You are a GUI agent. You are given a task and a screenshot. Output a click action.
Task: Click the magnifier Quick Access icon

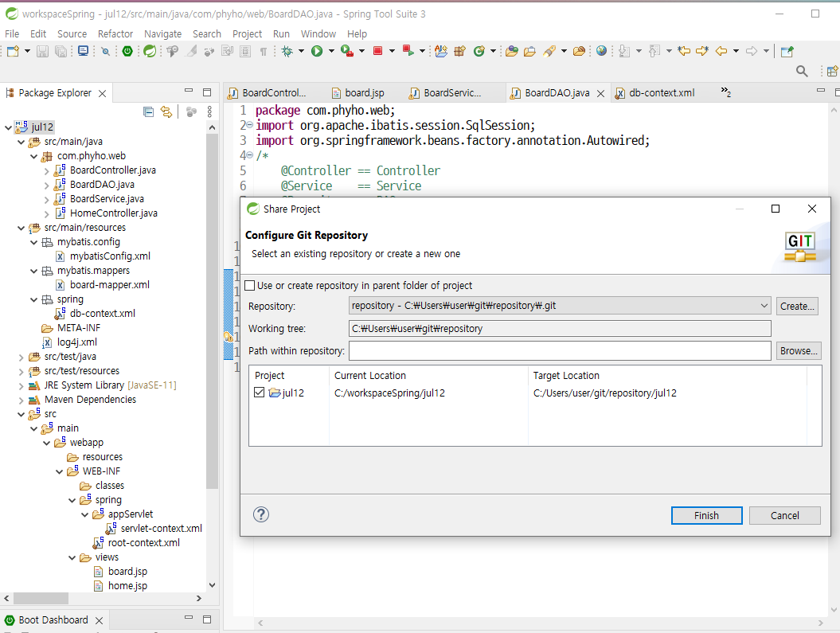click(802, 71)
